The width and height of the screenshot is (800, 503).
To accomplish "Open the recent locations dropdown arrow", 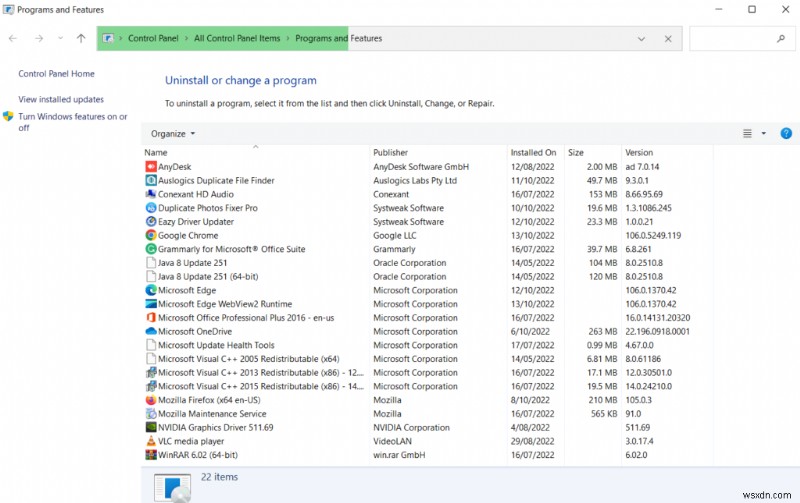I will 60,38.
